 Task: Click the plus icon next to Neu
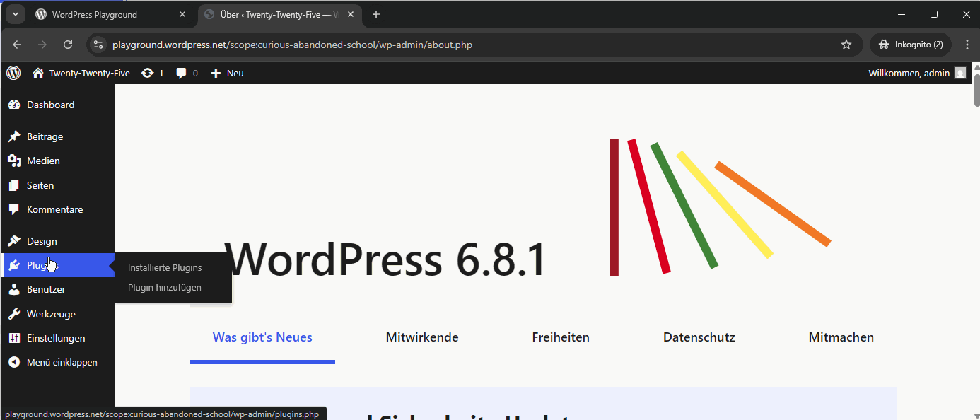coord(216,73)
